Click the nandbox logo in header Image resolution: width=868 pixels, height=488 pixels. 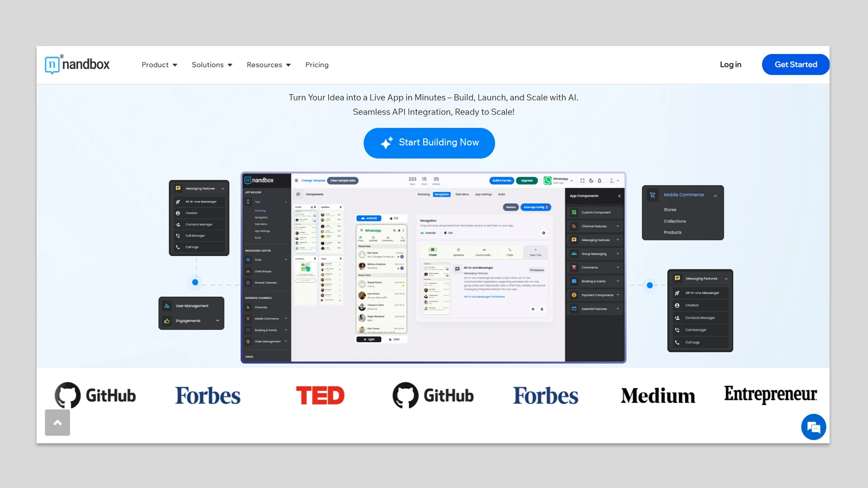pos(77,65)
